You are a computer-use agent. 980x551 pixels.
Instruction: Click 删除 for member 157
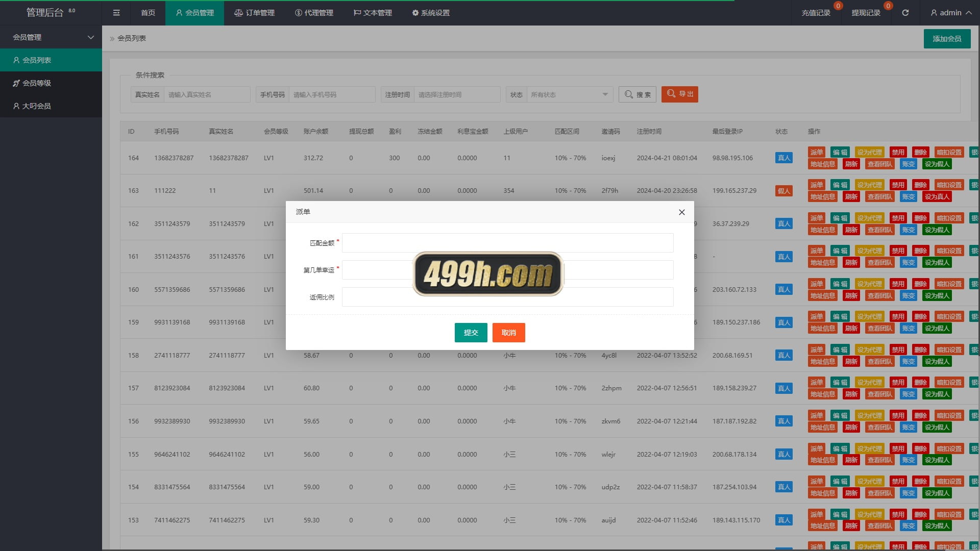pyautogui.click(x=921, y=382)
